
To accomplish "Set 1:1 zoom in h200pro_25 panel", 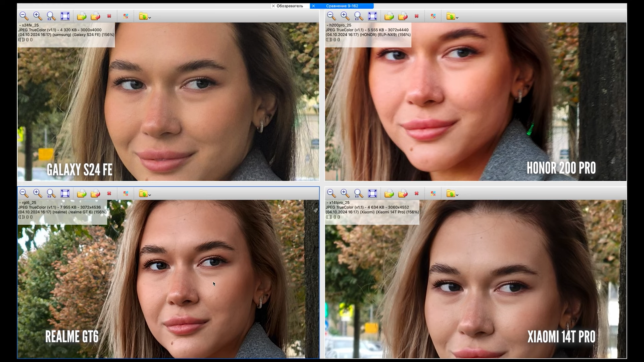I will point(359,16).
